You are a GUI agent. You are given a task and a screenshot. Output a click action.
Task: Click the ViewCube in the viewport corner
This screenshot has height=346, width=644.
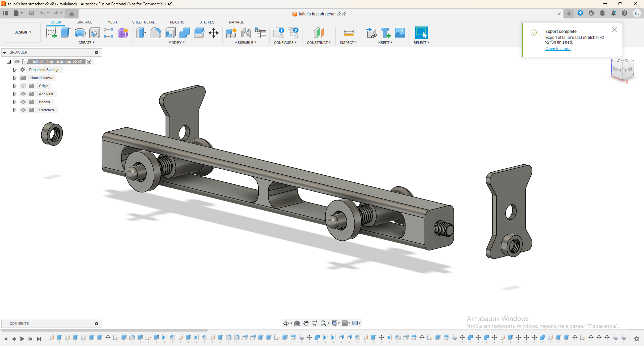(x=623, y=69)
